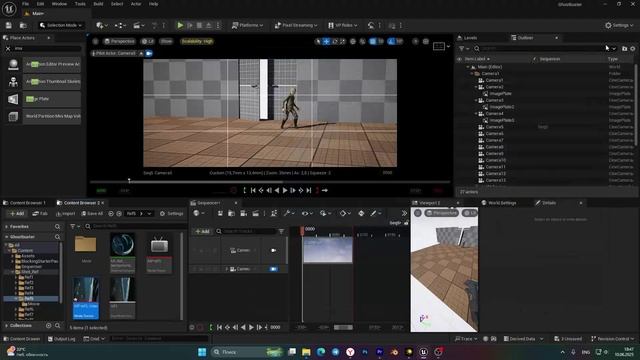Select ImagePlate under Camera2 in Outliner
The height and width of the screenshot is (360, 640).
pos(500,93)
